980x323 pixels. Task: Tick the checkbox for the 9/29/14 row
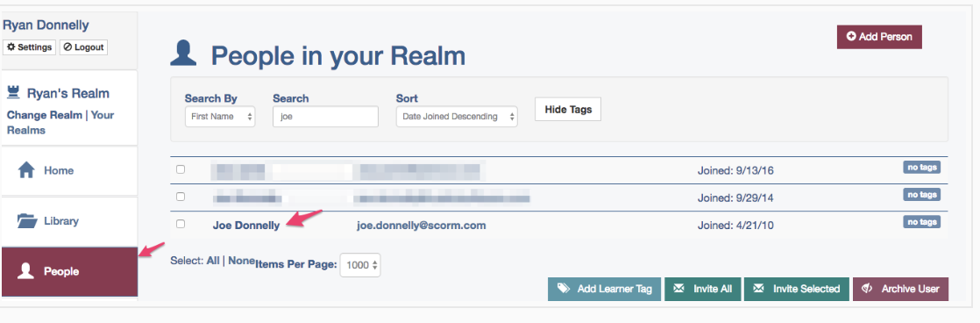pyautogui.click(x=181, y=196)
